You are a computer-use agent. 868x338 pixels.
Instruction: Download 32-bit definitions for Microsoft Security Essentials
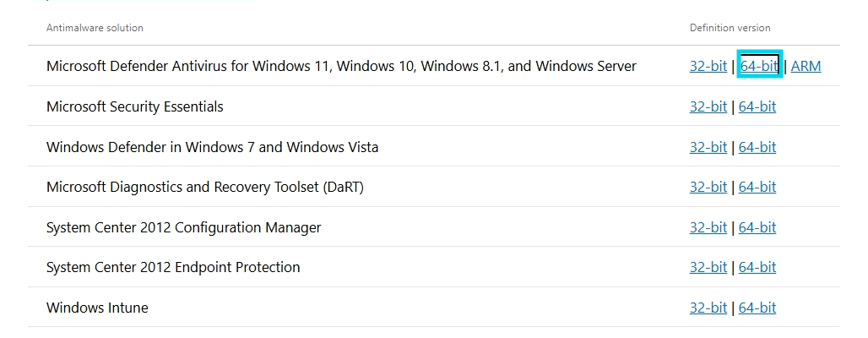click(x=708, y=106)
